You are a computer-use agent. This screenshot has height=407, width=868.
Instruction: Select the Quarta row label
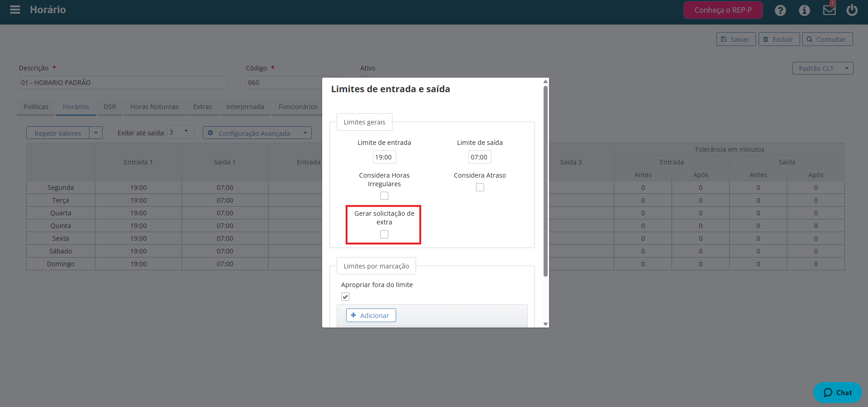pyautogui.click(x=61, y=213)
